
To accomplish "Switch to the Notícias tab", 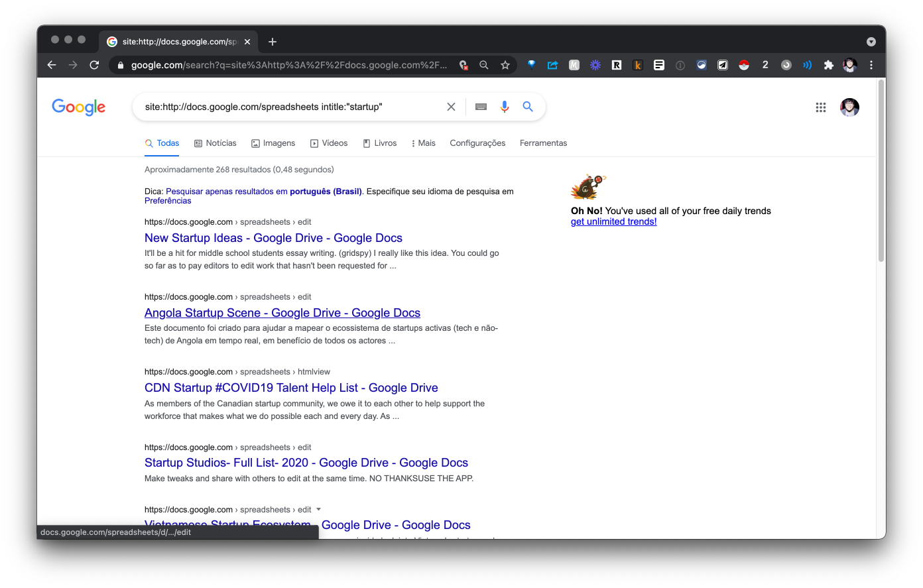I will coord(215,143).
